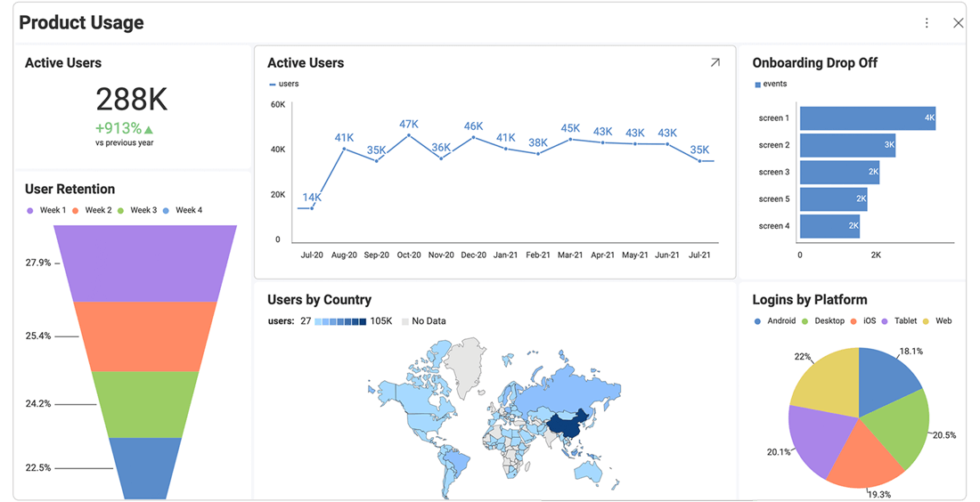
Task: Click the events legend square
Action: (x=758, y=85)
